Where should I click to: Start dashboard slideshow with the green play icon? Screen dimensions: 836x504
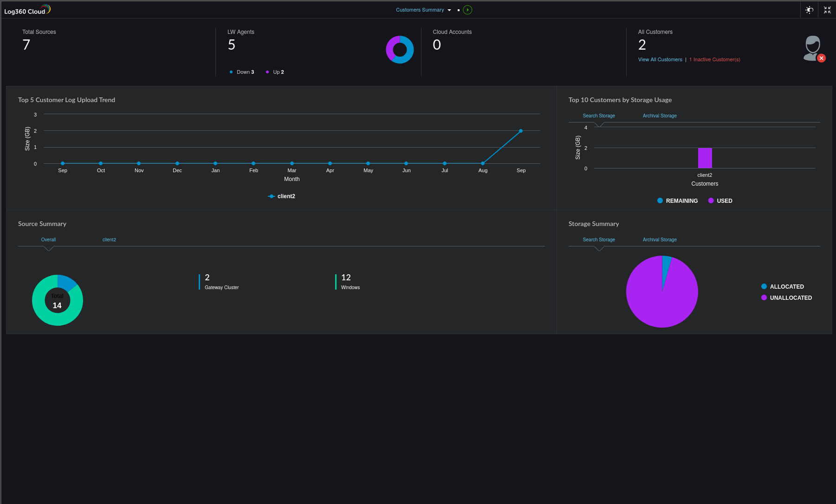tap(467, 10)
